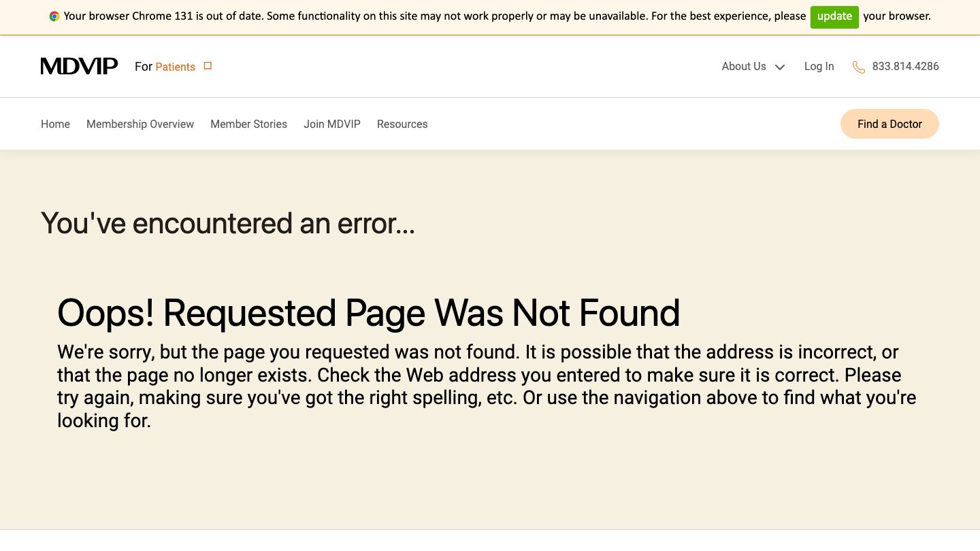Click the Chrome browser icon in the banner
Screen dimensions: 980x551
point(54,16)
